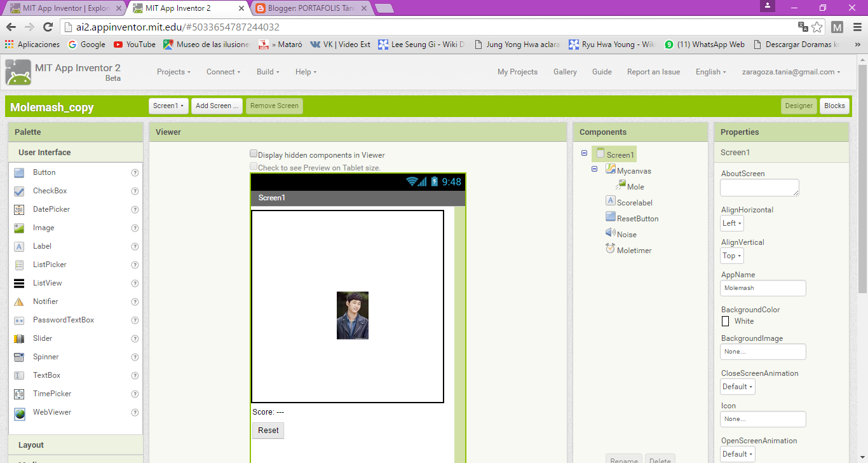868x463 pixels.
Task: Open the YouTube bookmark
Action: pos(134,45)
